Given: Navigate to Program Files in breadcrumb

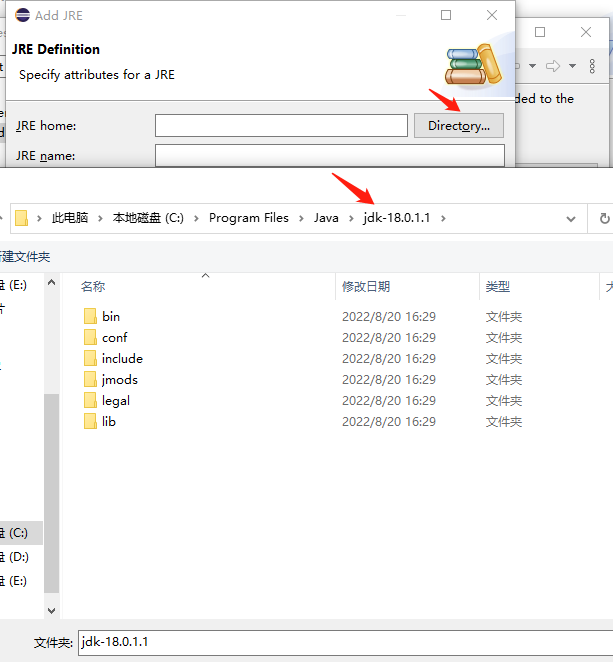Looking at the screenshot, I should (x=249, y=218).
